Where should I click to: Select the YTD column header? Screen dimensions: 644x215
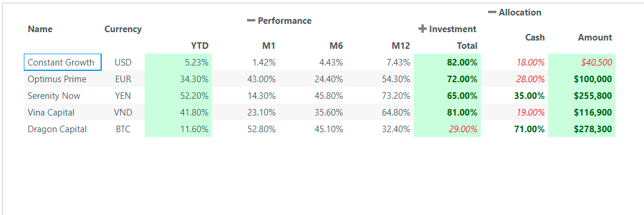click(x=199, y=46)
